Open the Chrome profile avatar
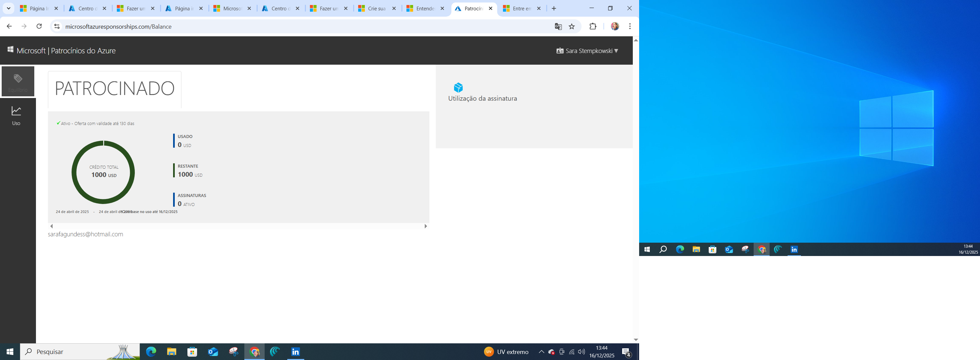This screenshot has height=360, width=980. coord(615,26)
